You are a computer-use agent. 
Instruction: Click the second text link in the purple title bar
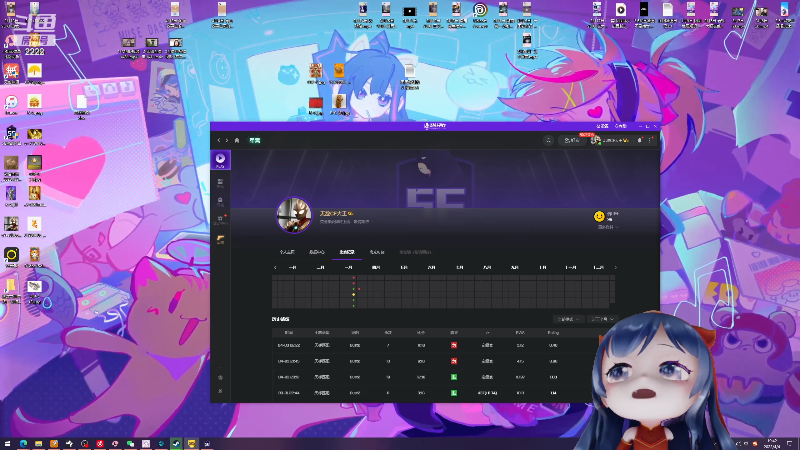click(x=620, y=126)
